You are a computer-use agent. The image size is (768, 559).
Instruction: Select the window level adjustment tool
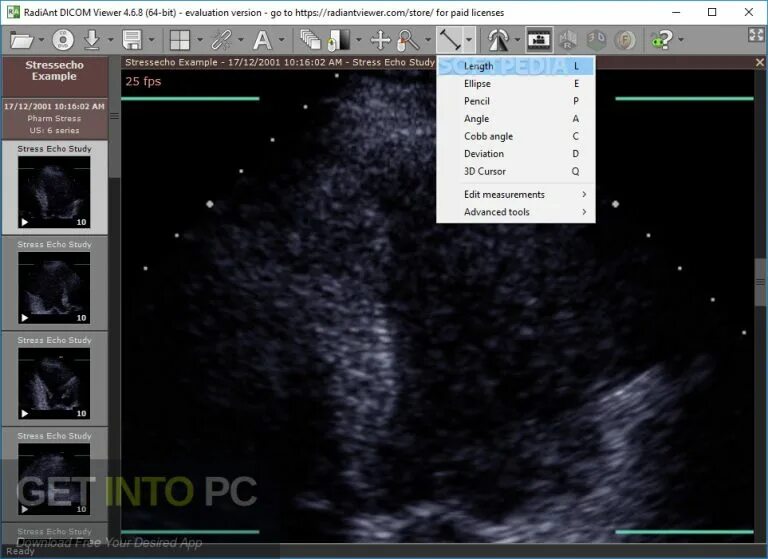(x=339, y=40)
